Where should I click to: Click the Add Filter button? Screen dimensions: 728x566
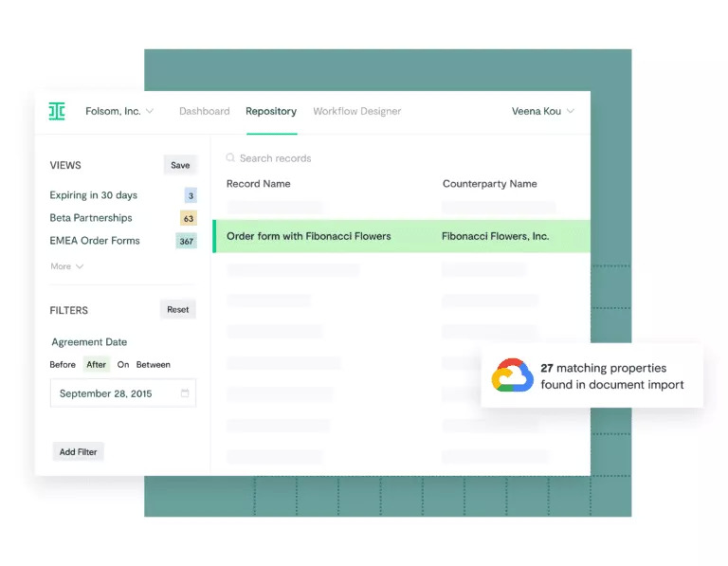coord(78,452)
